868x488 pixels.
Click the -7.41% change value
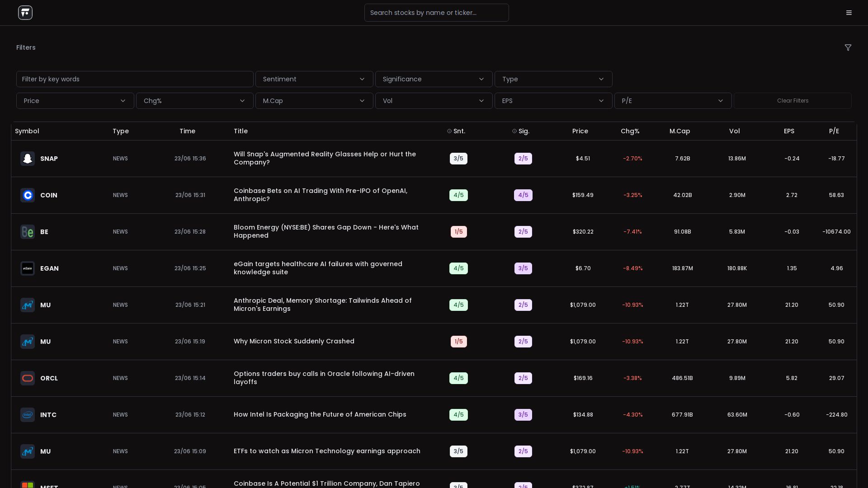[x=632, y=232]
